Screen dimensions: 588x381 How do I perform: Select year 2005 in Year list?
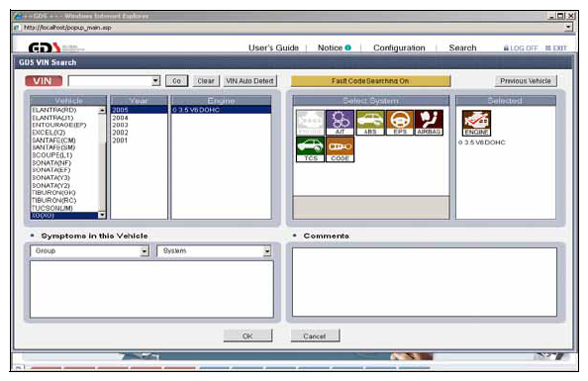[140, 110]
